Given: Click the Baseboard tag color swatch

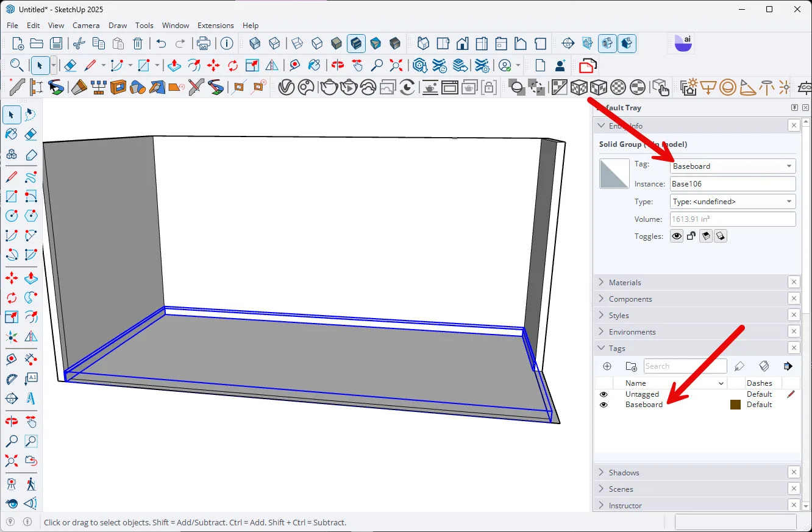Looking at the screenshot, I should 735,404.
